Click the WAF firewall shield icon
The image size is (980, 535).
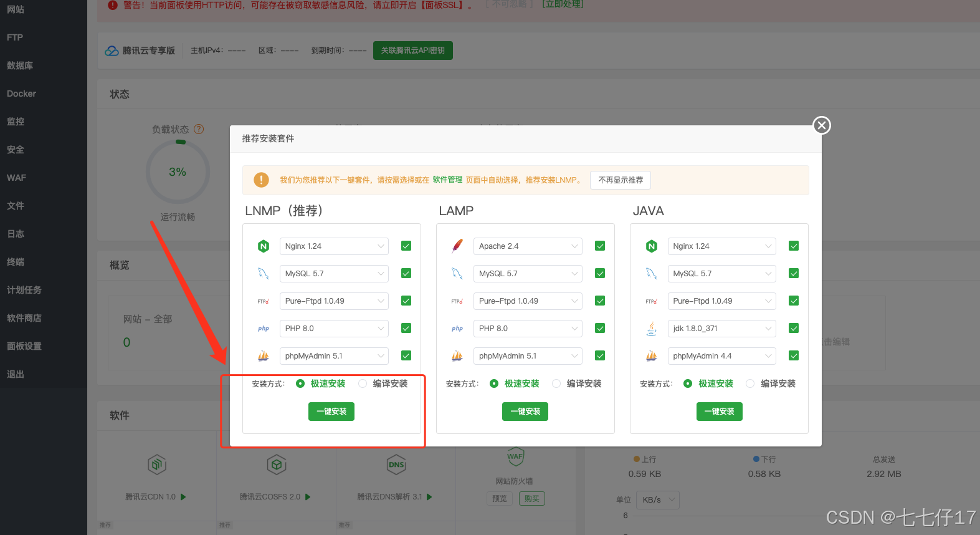515,456
